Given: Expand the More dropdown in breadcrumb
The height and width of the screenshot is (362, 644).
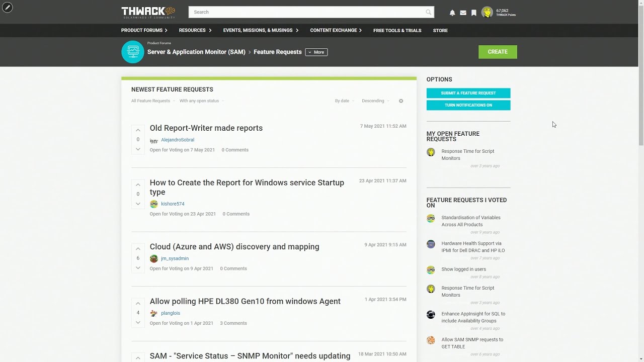Looking at the screenshot, I should [x=316, y=52].
